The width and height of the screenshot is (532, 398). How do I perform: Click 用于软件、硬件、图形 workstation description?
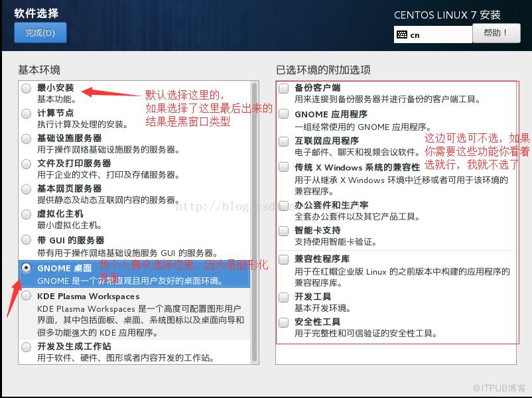tap(125, 358)
